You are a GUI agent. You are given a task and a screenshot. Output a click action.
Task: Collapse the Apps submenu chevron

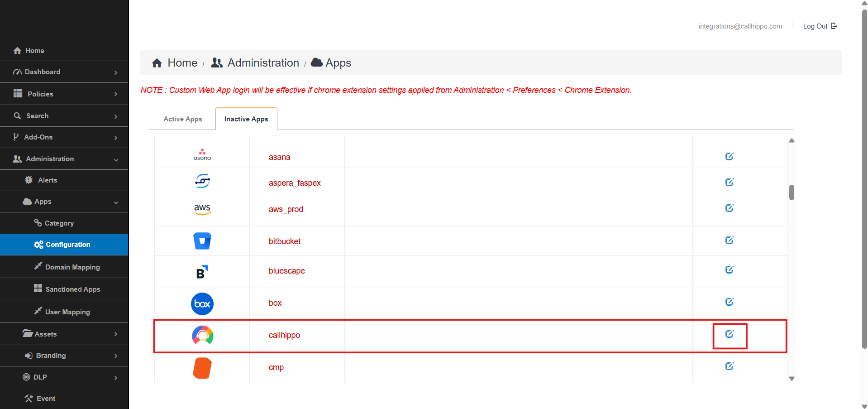coord(116,202)
